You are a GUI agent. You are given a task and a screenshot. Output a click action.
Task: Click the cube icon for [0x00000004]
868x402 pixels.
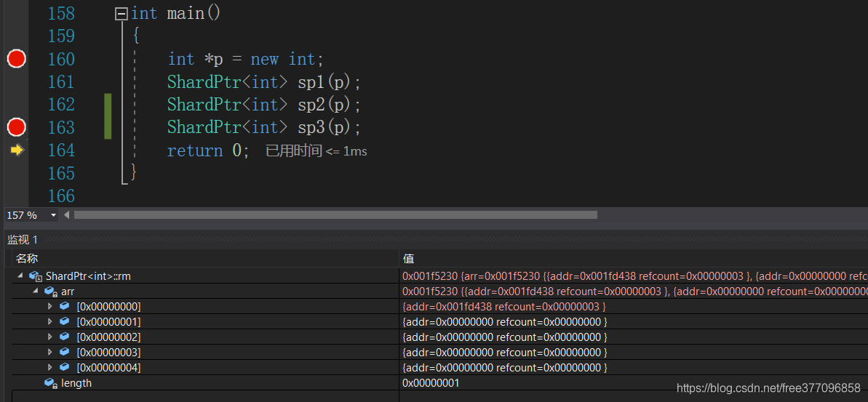[x=65, y=366]
